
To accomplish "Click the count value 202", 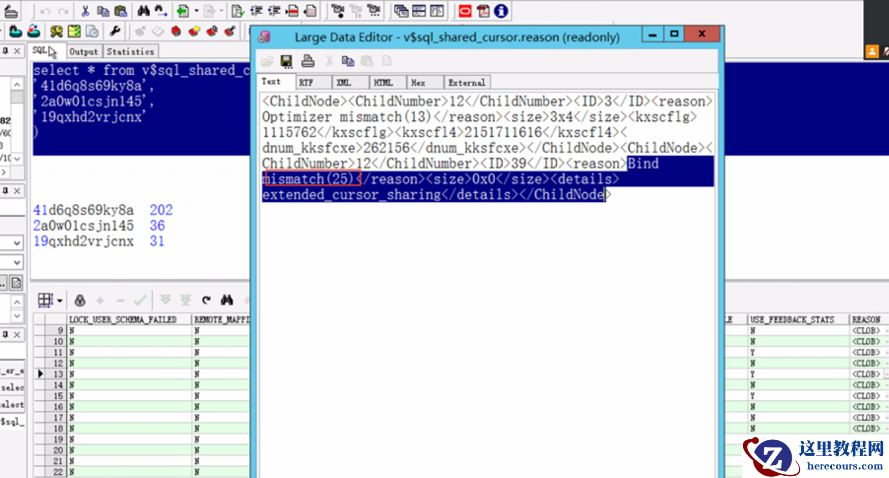I will pos(161,210).
